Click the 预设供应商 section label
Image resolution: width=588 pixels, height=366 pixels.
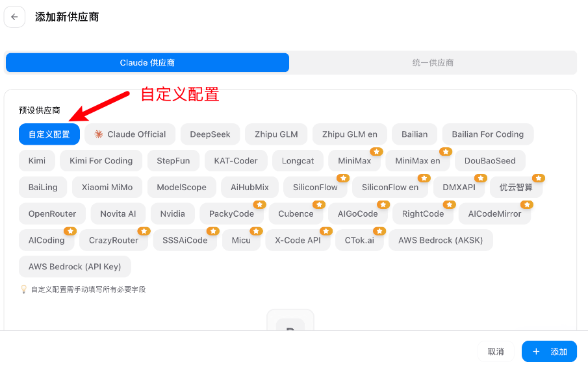click(40, 110)
